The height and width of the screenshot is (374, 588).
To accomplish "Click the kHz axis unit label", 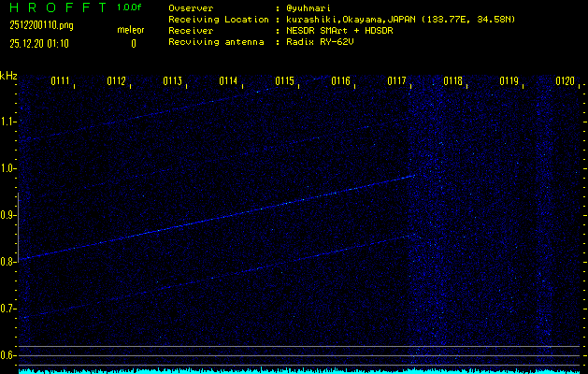I will pyautogui.click(x=8, y=76).
